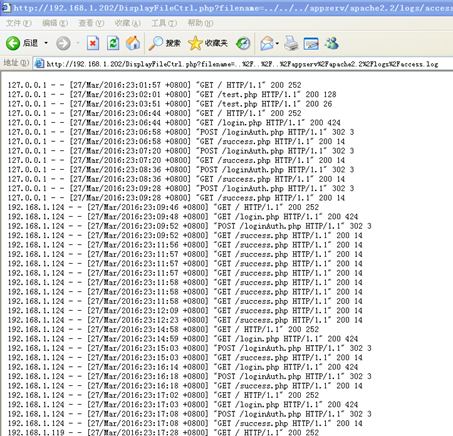
Task: Click GET /login.php line at 23:16:14
Action: point(183,367)
